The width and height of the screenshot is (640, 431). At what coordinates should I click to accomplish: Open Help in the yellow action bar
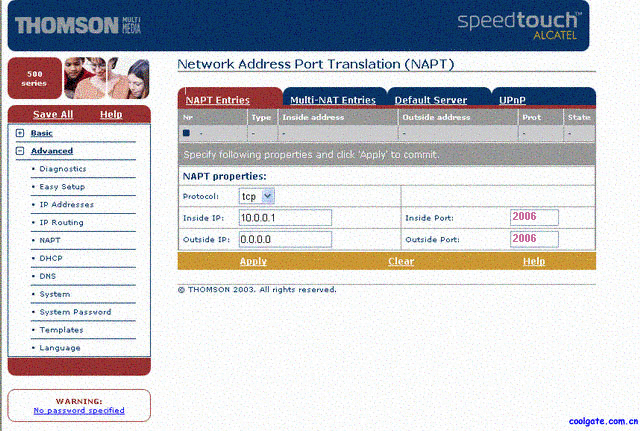coord(534,261)
